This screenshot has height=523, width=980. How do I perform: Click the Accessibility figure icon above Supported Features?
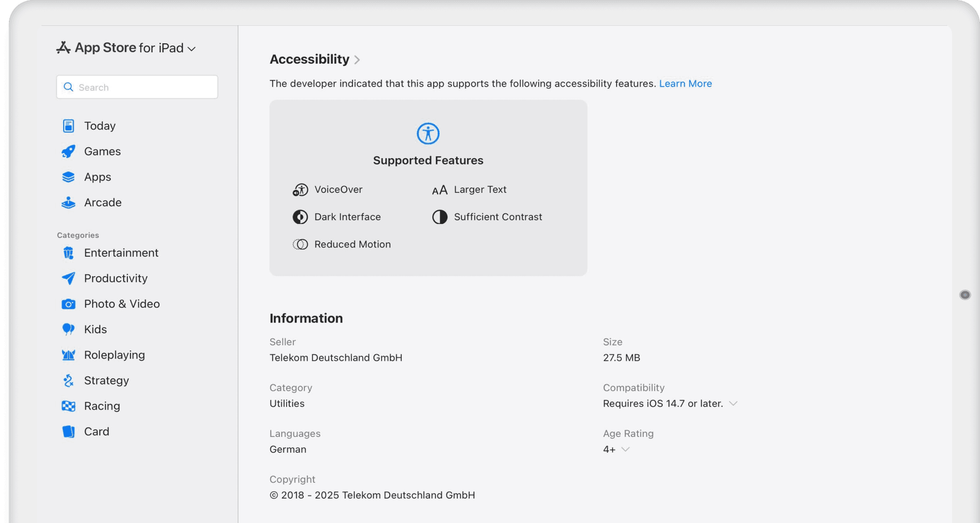(x=428, y=133)
